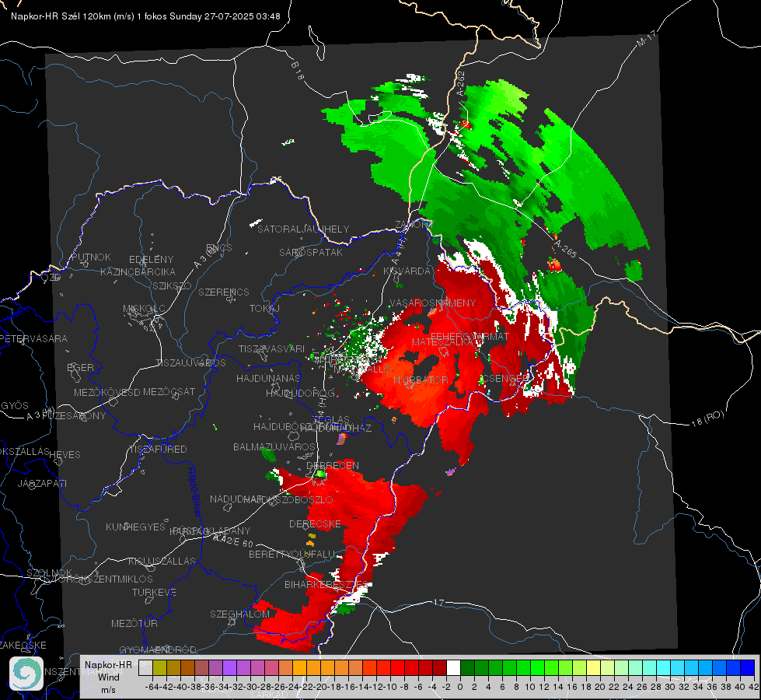Image resolution: width=761 pixels, height=700 pixels.
Task: Click the PÉTERVÁSÁRA city label
Action: click(x=33, y=338)
